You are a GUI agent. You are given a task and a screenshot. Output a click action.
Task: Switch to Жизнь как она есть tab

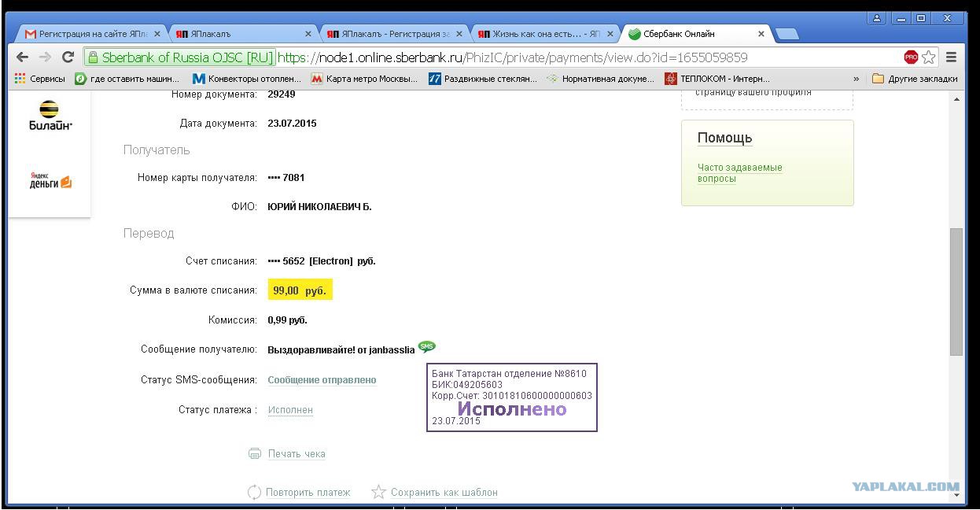tap(544, 34)
